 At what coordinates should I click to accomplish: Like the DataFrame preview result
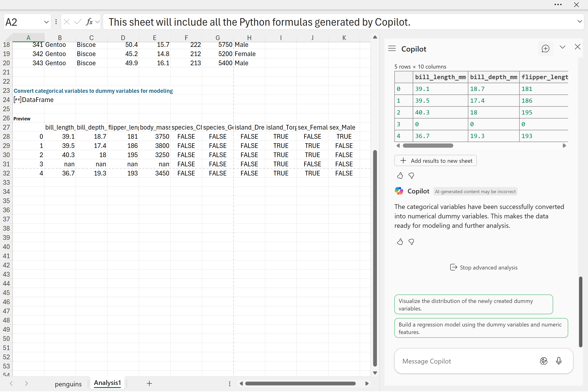400,176
